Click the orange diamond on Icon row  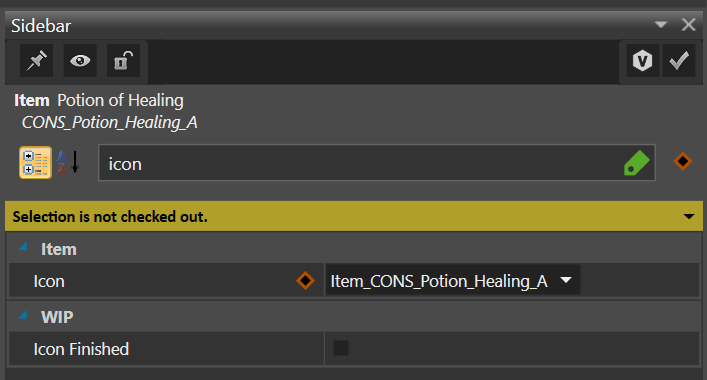(x=305, y=280)
